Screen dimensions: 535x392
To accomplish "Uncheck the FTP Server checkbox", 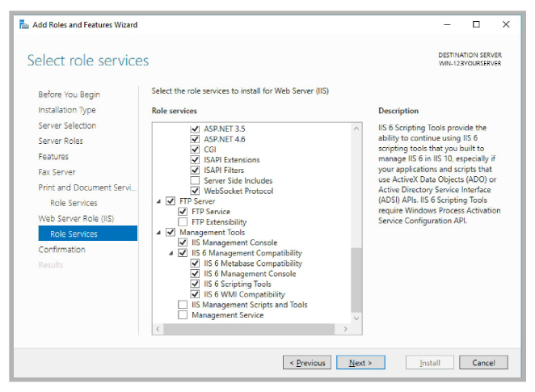I will pyautogui.click(x=171, y=201).
